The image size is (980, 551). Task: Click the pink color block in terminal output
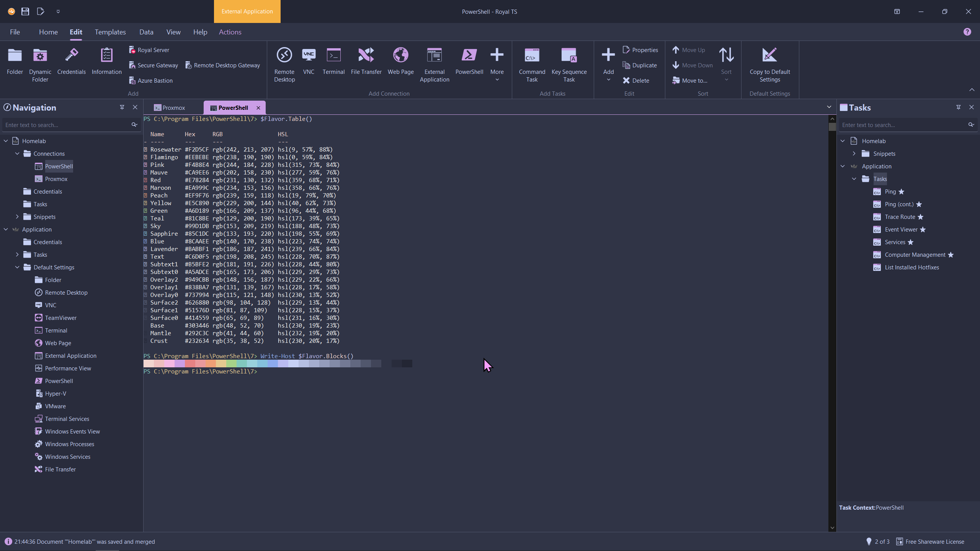tap(169, 364)
